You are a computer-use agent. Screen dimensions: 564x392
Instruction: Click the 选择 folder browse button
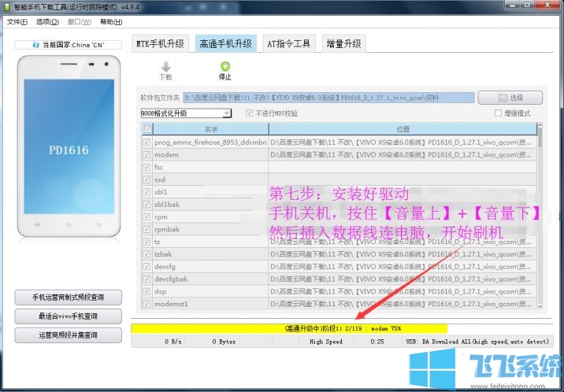tap(510, 98)
